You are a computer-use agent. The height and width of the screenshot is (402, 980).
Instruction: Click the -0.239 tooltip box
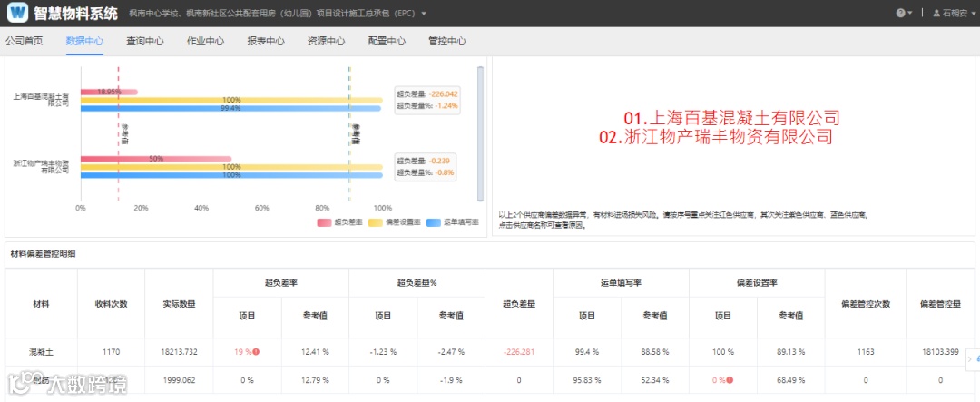[425, 166]
